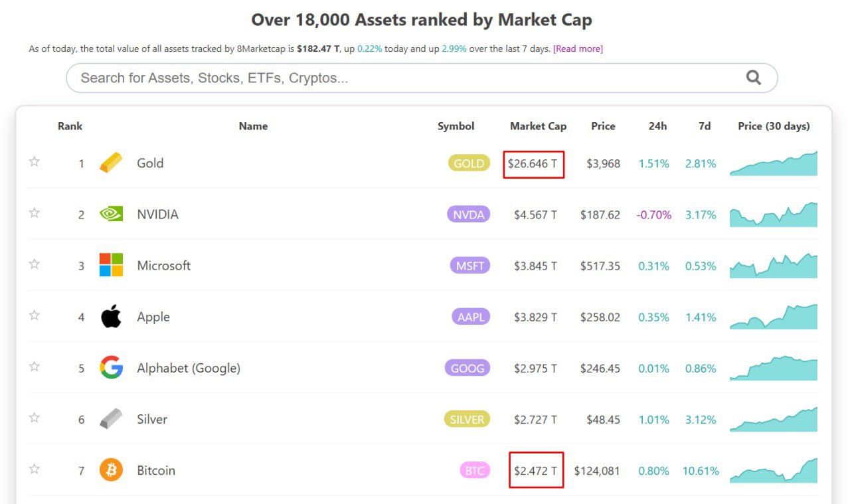Screen dimensions: 850x504
Task: Open the Read more link
Action: click(578, 48)
